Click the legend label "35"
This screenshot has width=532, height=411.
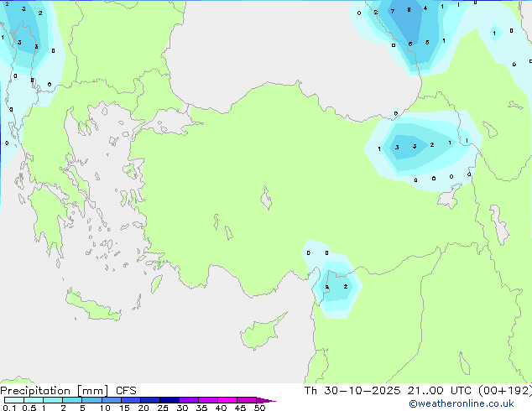point(201,408)
